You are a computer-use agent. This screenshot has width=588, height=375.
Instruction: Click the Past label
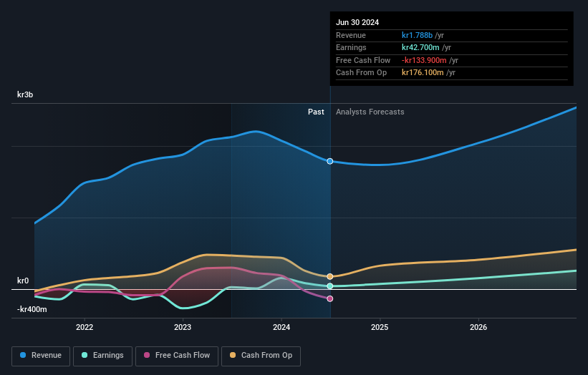click(316, 112)
